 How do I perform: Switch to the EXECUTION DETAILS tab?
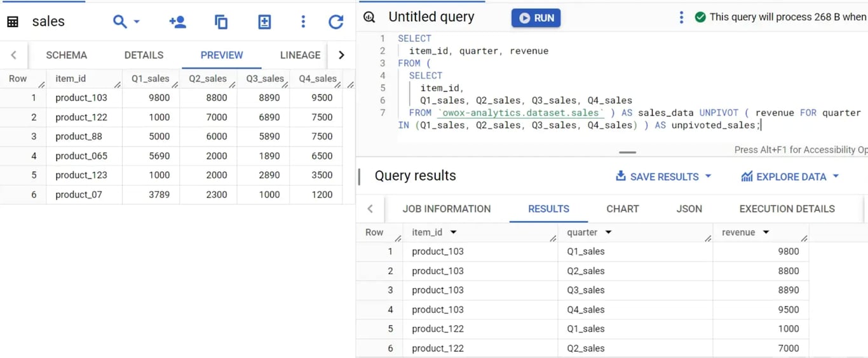click(x=787, y=209)
